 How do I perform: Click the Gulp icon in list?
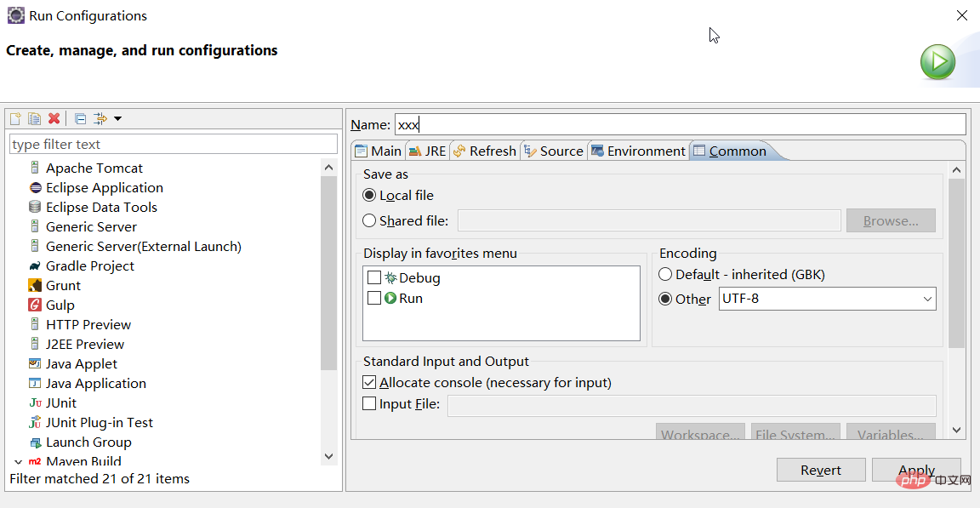(x=35, y=305)
